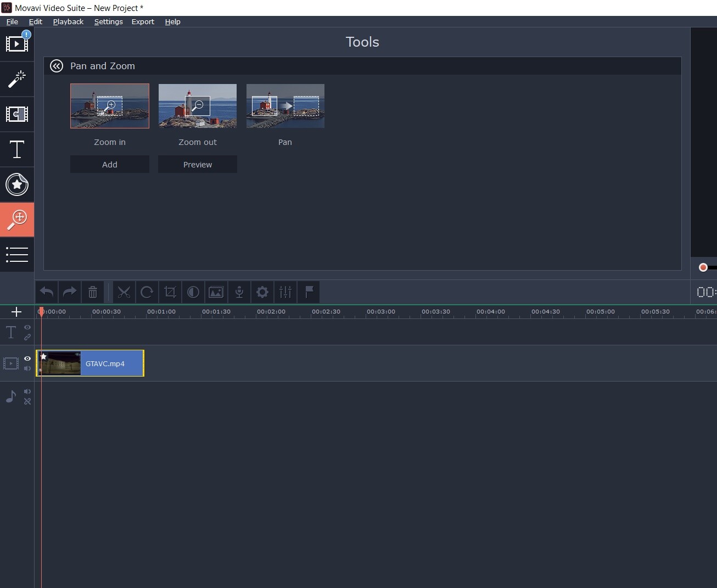Toggle titles track link icon
The height and width of the screenshot is (588, 717).
click(x=27, y=337)
